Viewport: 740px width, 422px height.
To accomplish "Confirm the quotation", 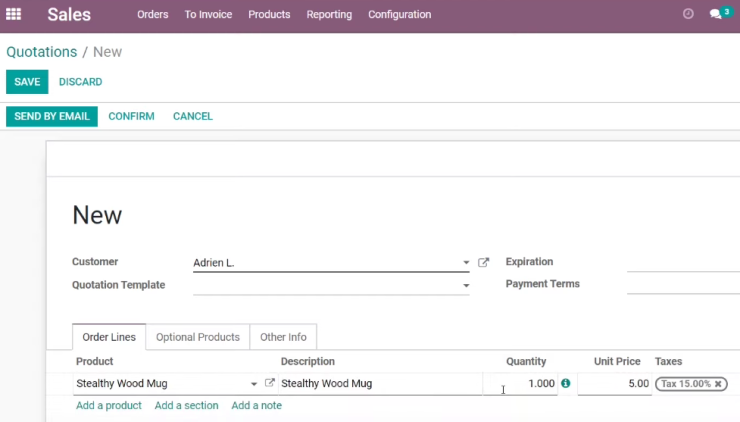I will click(131, 116).
